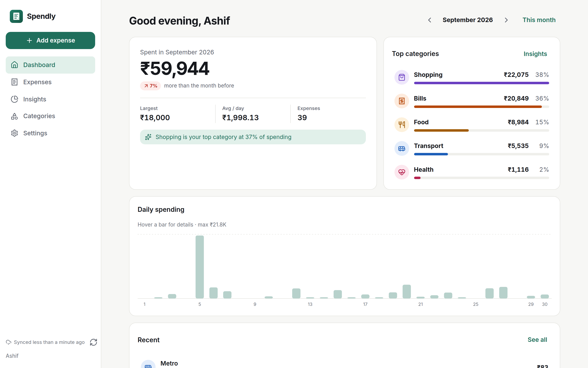Click the Food brown progress bar
This screenshot has height=368, width=588.
click(441, 130)
